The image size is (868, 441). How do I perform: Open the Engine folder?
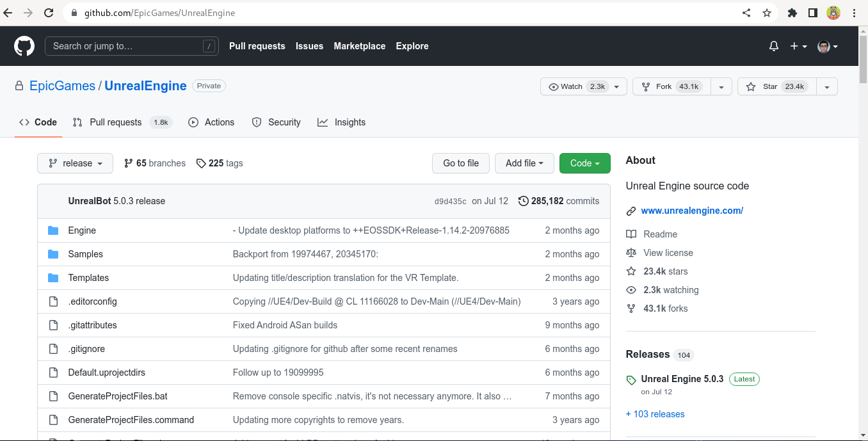[82, 230]
